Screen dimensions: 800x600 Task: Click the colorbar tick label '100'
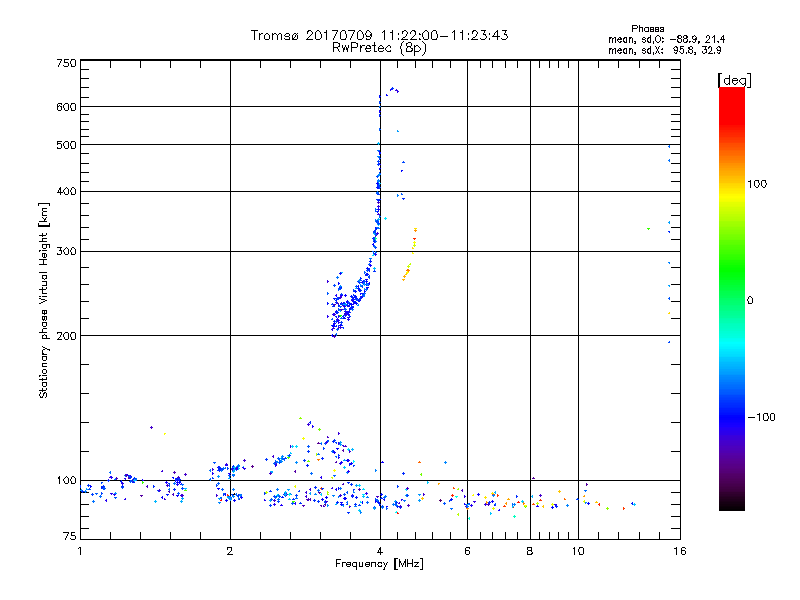[757, 184]
